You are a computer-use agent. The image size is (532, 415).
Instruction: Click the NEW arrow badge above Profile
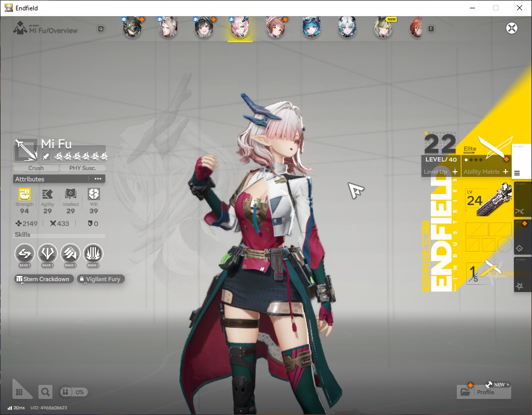[x=498, y=384]
